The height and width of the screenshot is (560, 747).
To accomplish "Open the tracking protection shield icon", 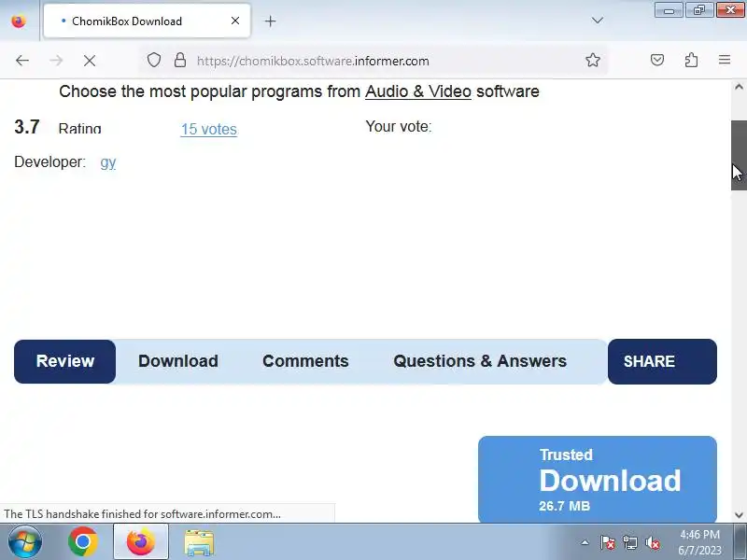I will (153, 60).
